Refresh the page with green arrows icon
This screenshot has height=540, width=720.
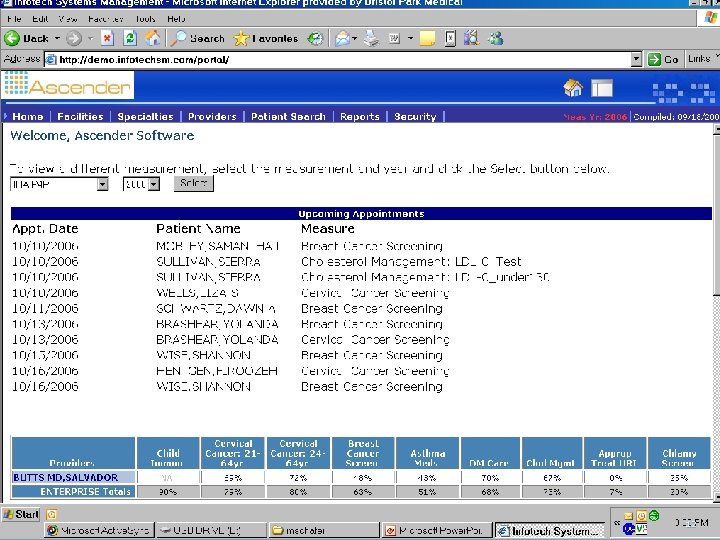[130, 39]
